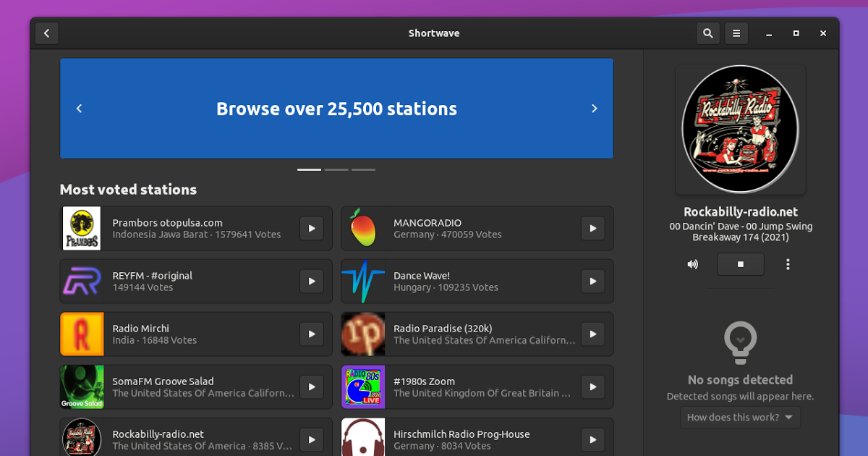Select the third banner page indicator

[363, 169]
